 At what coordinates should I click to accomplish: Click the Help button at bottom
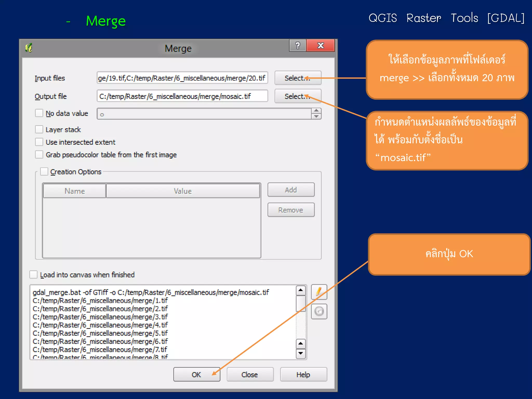303,374
